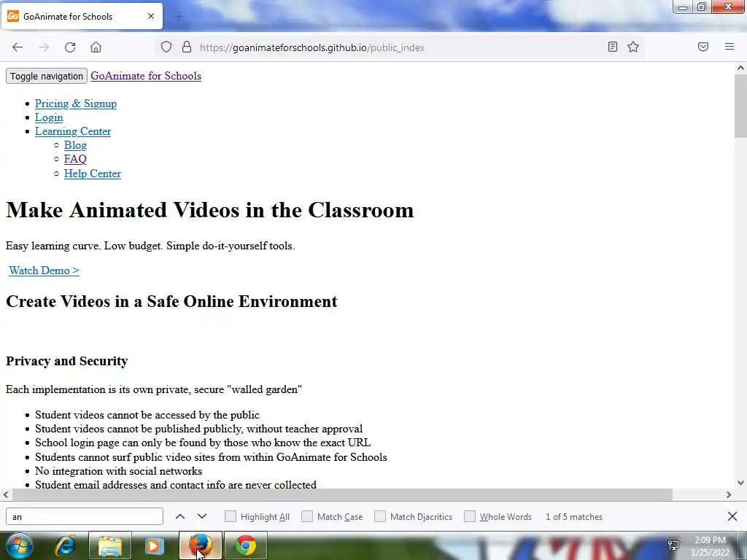Open the Blog link
Image resolution: width=747 pixels, height=560 pixels.
click(75, 145)
